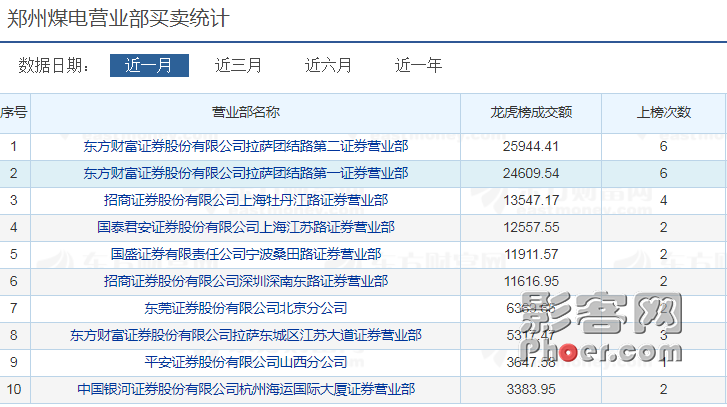Open 东方财富证券拉萨团结路第二证券营业部 link
The width and height of the screenshot is (727, 407).
pos(246,146)
